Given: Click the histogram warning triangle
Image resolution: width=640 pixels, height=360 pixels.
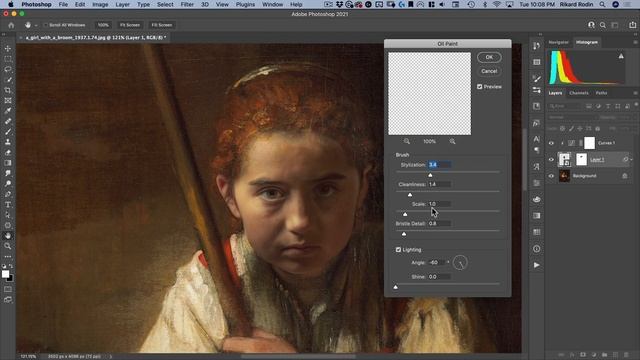Looking at the screenshot, I should tap(621, 56).
